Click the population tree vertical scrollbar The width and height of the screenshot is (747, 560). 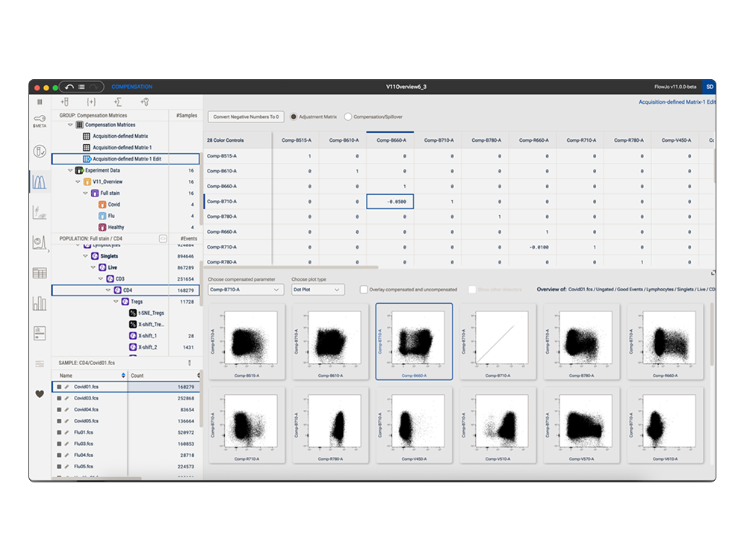(x=201, y=284)
